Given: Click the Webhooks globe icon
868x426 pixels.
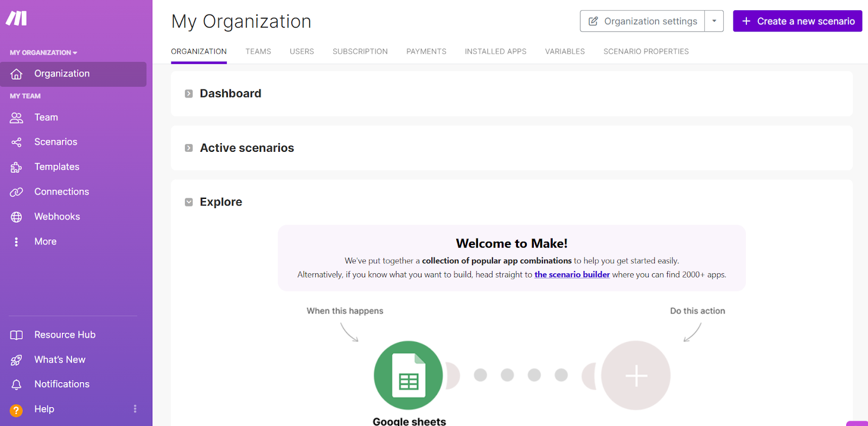Looking at the screenshot, I should click(16, 217).
